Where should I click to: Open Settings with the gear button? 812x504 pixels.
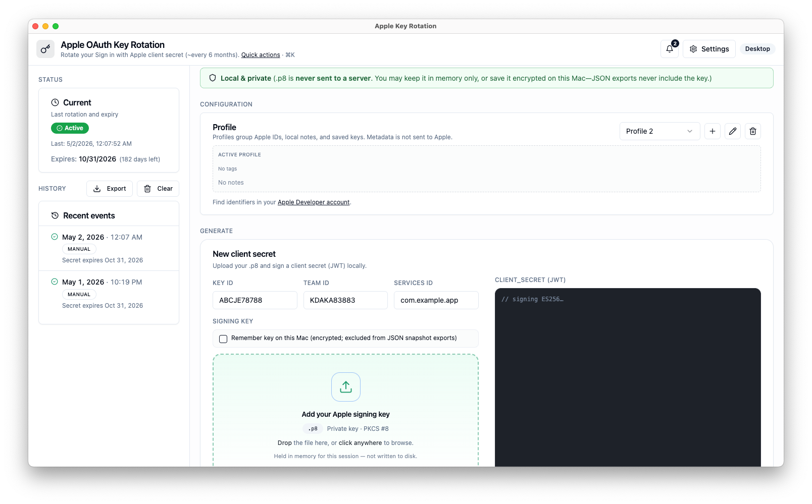click(x=709, y=49)
